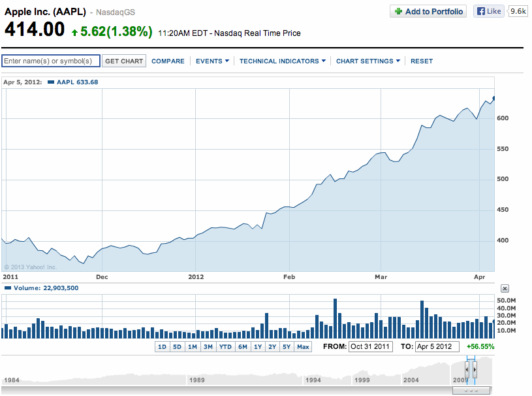Click the Reset link
The height and width of the screenshot is (396, 532).
[x=422, y=61]
